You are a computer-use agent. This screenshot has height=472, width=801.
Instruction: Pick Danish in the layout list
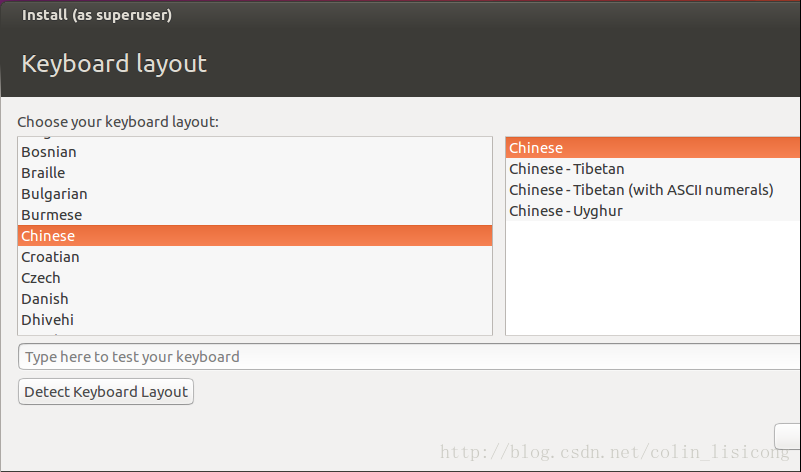[x=45, y=299]
